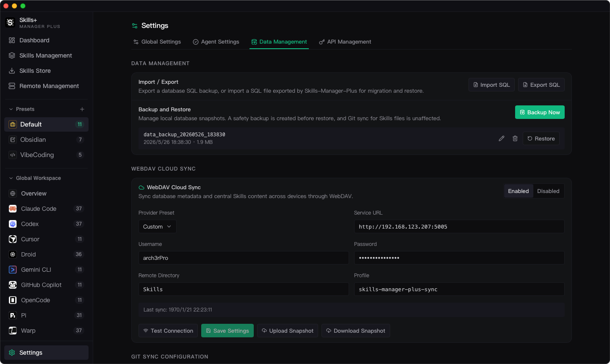Click the Droid agent icon

point(13,254)
